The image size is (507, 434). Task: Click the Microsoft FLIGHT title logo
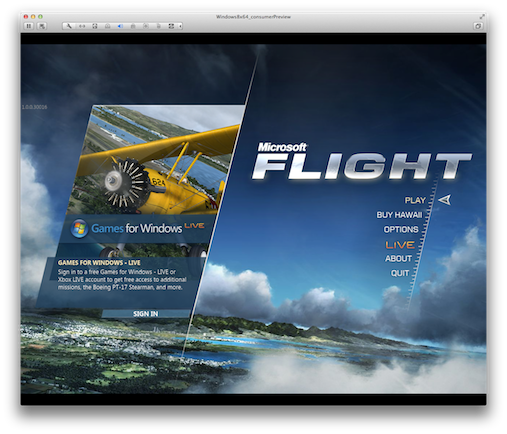(x=362, y=162)
